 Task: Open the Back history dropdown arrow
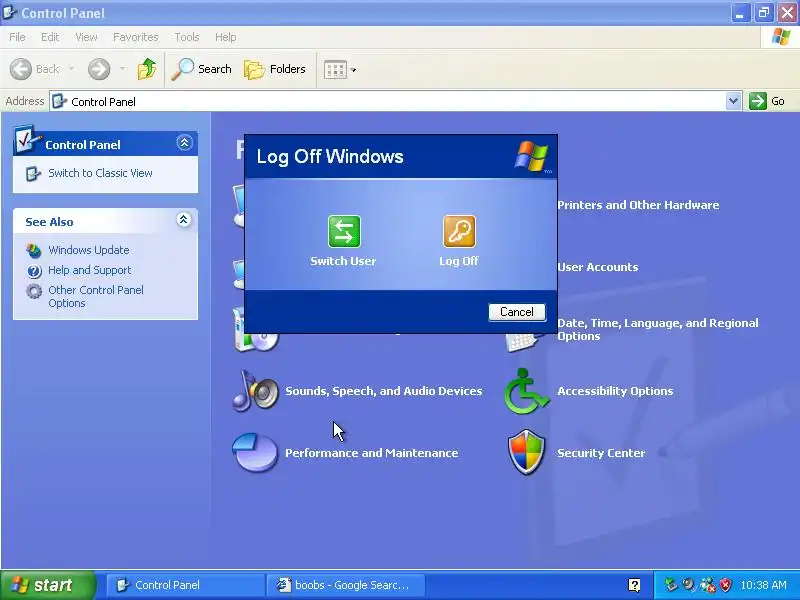pos(71,69)
